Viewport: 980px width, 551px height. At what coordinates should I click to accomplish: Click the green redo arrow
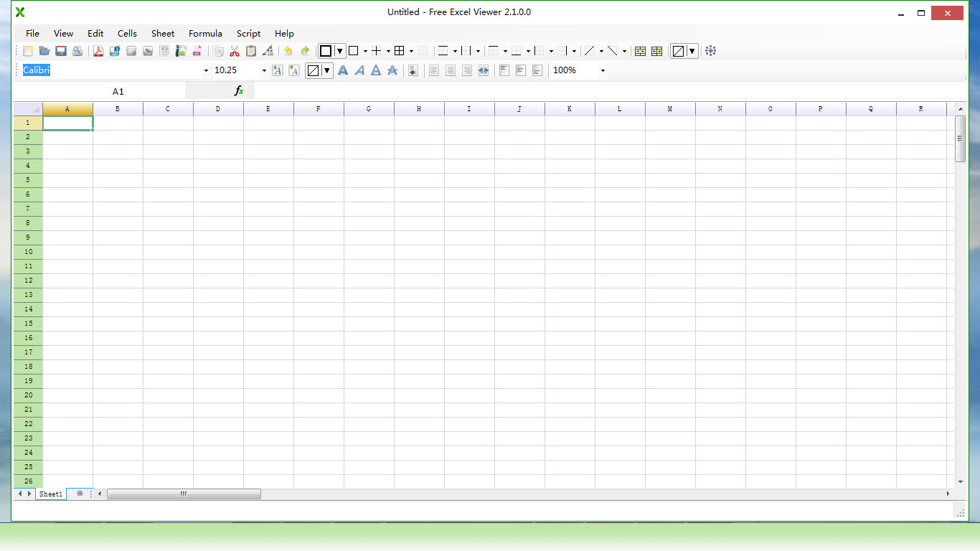pos(305,51)
